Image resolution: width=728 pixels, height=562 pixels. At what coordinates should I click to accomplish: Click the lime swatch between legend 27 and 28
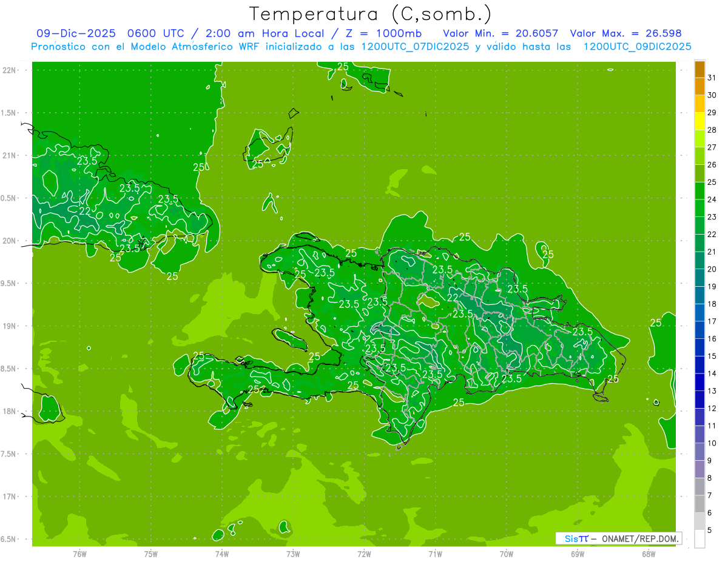click(x=699, y=138)
